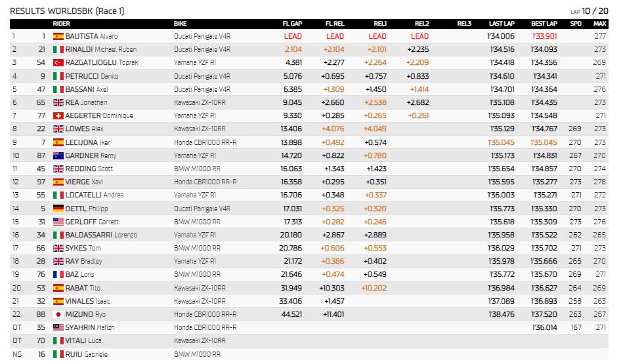
Task: Click the UK flag beside REA
Action: click(58, 102)
